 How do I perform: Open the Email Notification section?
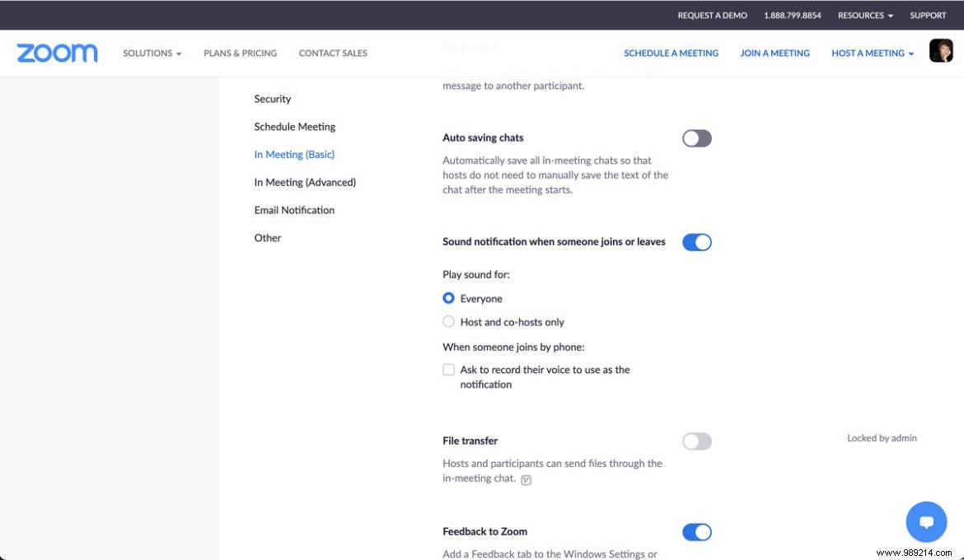click(x=293, y=210)
